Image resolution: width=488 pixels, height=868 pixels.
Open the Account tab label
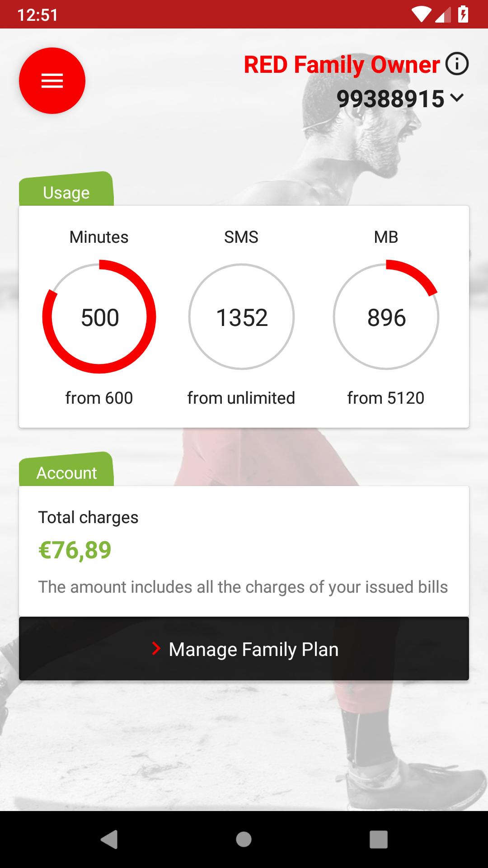[x=66, y=472]
